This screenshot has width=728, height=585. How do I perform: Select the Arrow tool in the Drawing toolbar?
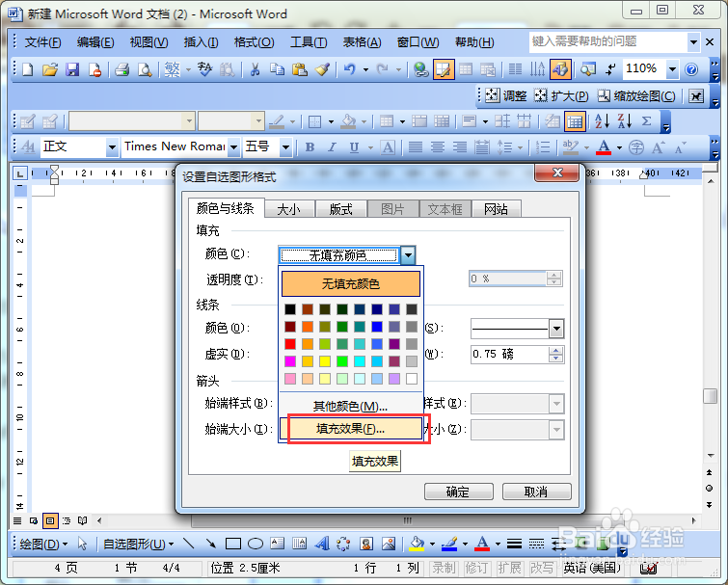click(x=211, y=544)
